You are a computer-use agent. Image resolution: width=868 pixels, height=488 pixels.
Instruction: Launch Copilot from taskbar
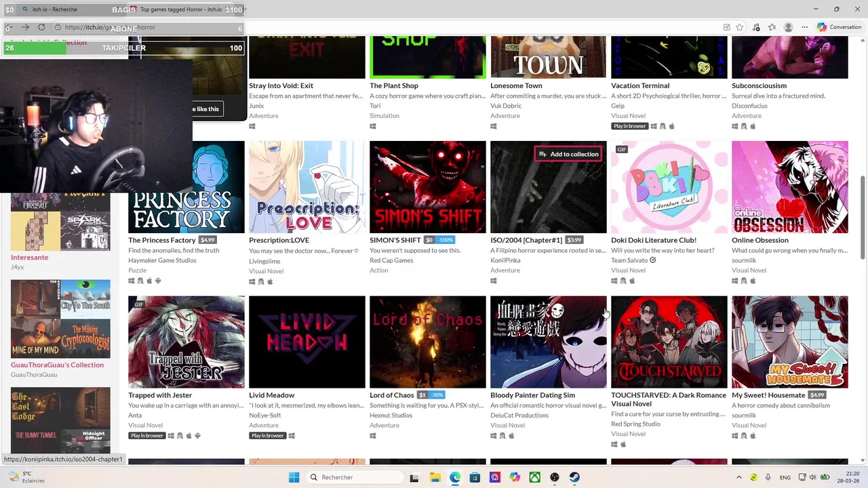(x=515, y=477)
